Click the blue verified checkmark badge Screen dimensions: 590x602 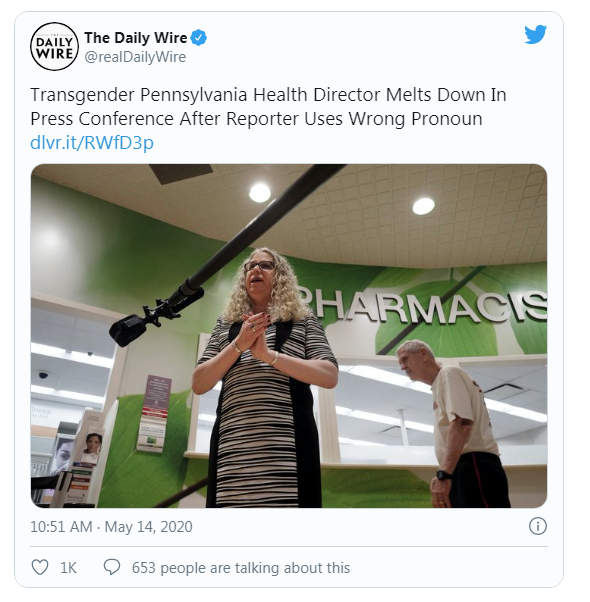click(x=198, y=38)
